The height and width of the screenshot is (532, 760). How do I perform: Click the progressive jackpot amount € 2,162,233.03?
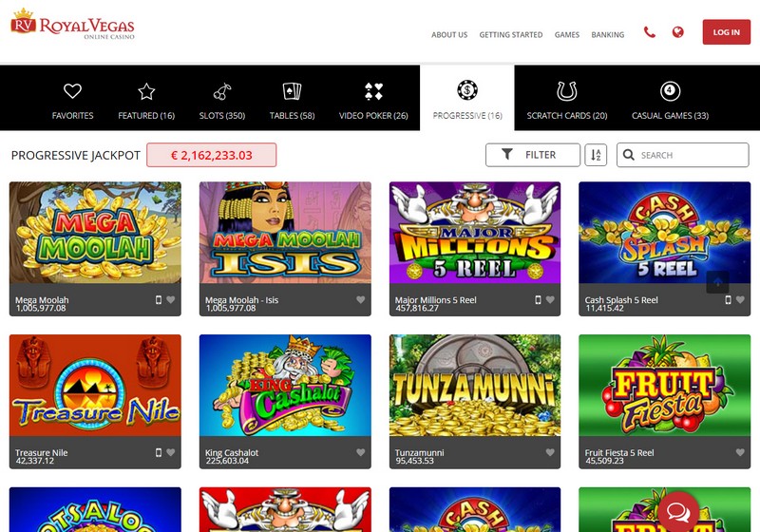point(211,155)
